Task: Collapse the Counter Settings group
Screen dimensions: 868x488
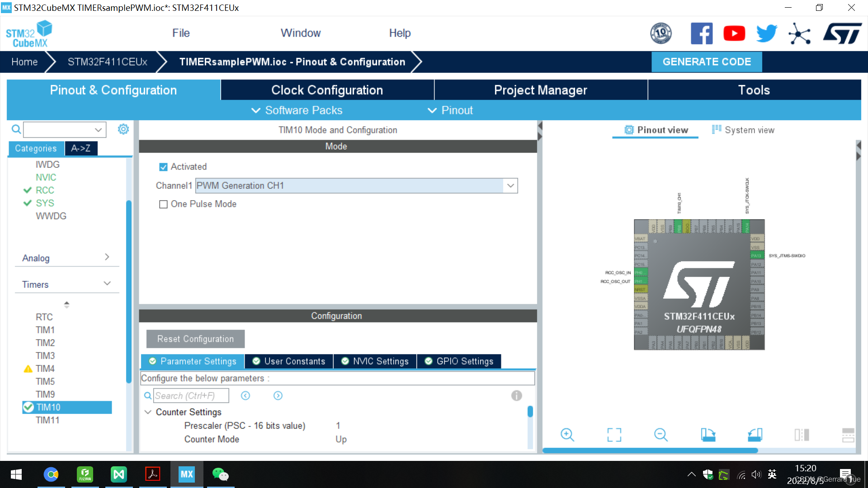Action: 148,412
